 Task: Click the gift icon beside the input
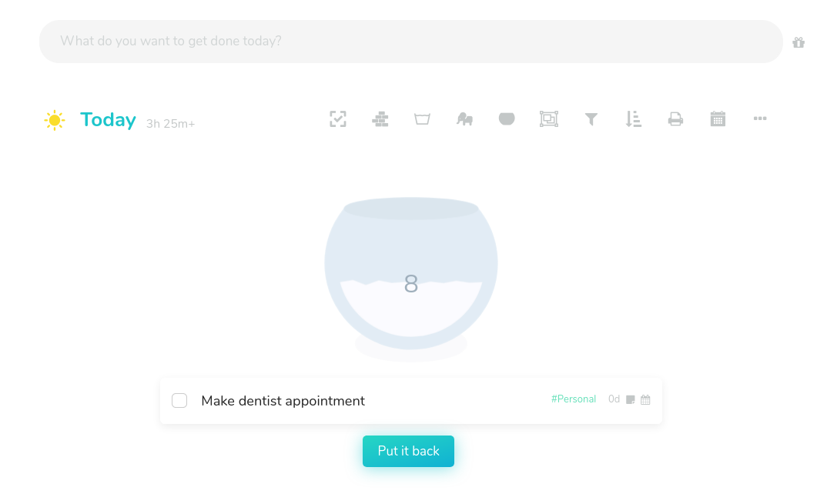pyautogui.click(x=798, y=42)
